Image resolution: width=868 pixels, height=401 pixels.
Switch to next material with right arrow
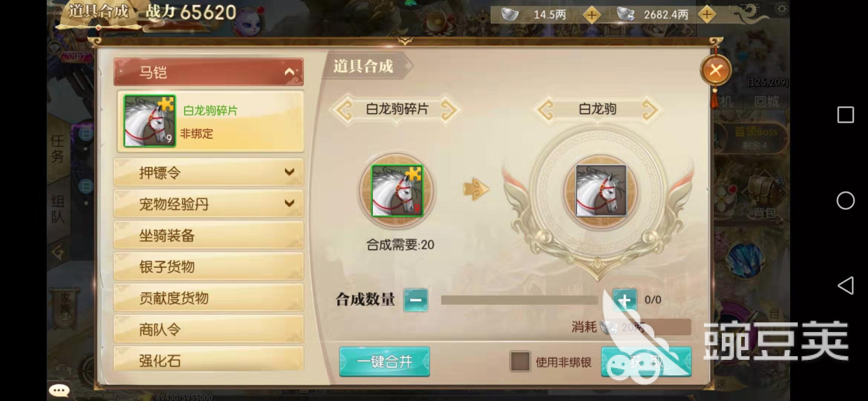pos(449,109)
